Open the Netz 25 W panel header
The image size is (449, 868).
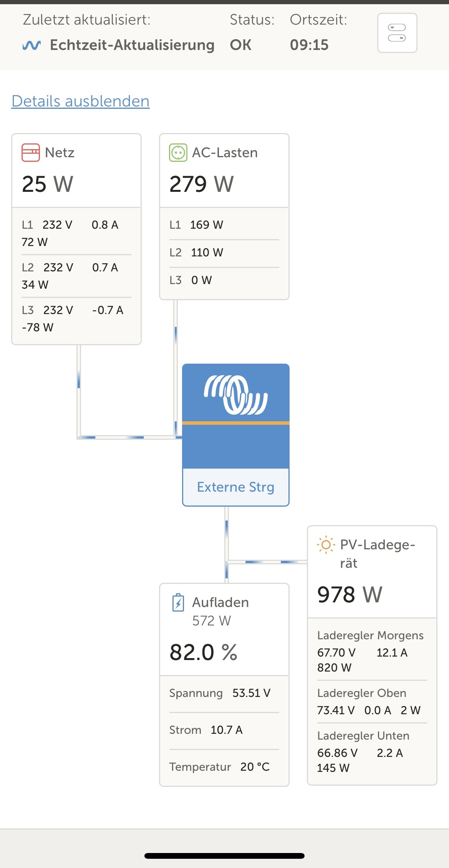76,171
